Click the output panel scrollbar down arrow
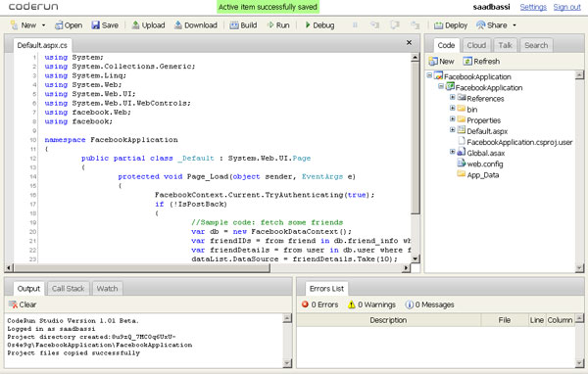This screenshot has width=588, height=374. 287,363
